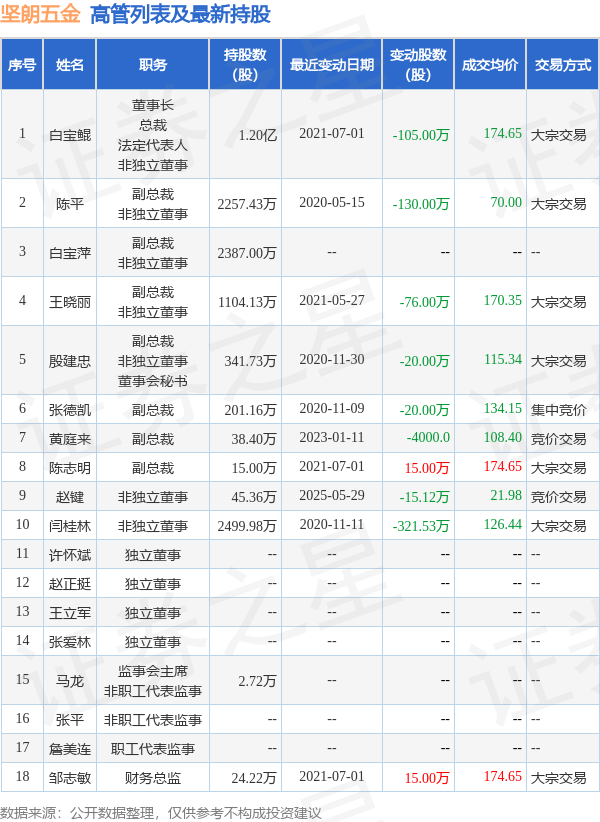Select the 职务 column header

coord(153,64)
